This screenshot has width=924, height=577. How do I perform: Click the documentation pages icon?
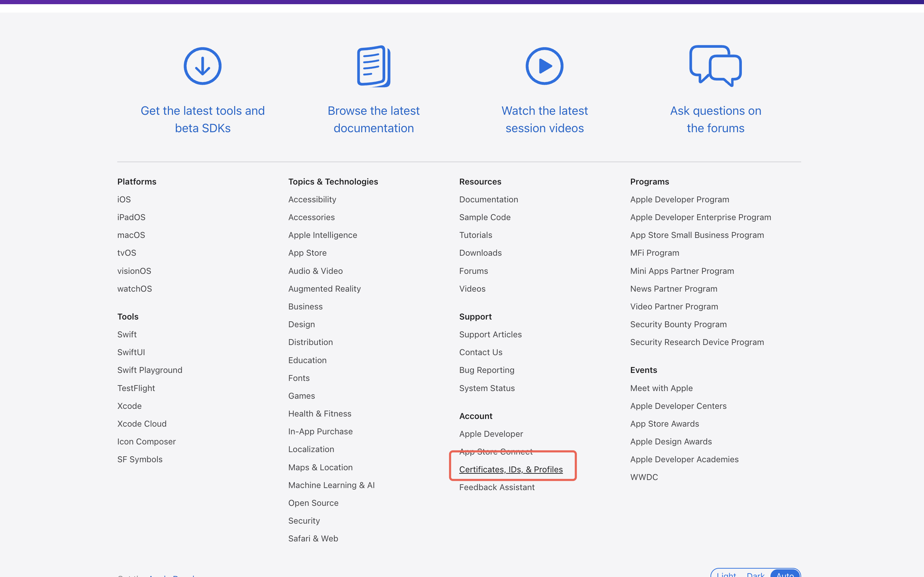point(373,66)
